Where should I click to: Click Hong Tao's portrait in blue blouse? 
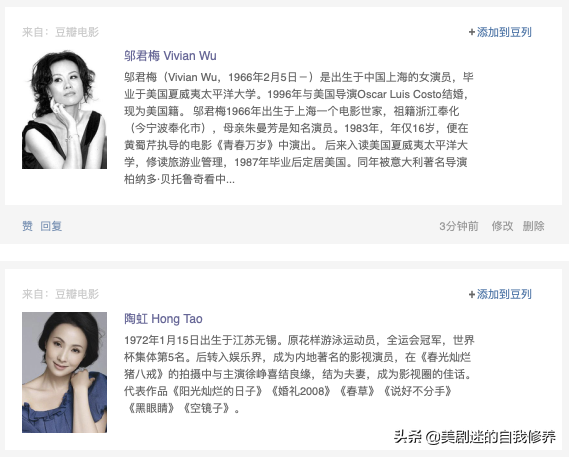(x=65, y=372)
